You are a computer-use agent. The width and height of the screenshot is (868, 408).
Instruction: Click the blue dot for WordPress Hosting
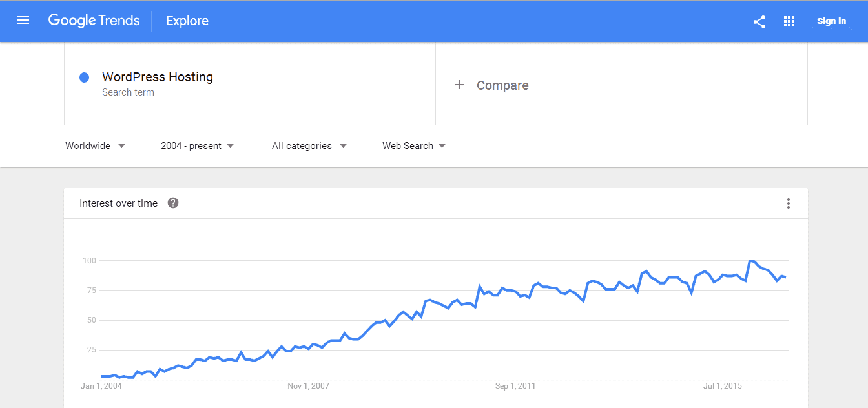pyautogui.click(x=84, y=77)
